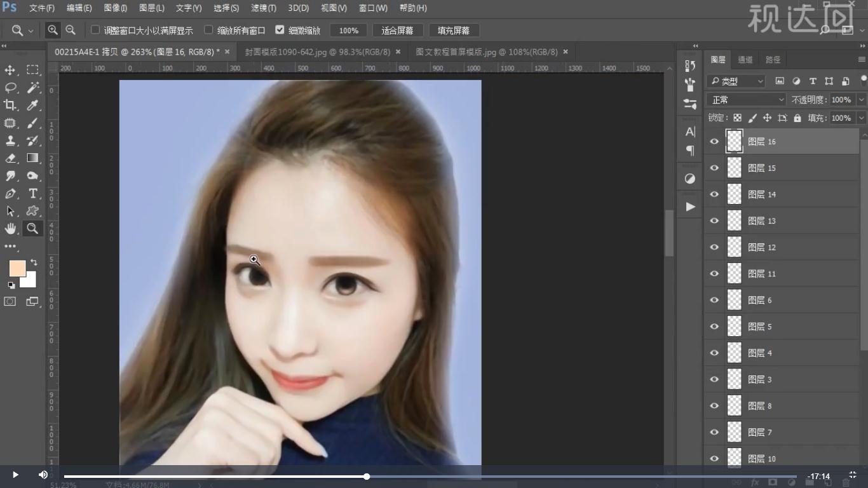
Task: Switch to 封面模版1090-642.jpg document tab
Action: pos(318,52)
